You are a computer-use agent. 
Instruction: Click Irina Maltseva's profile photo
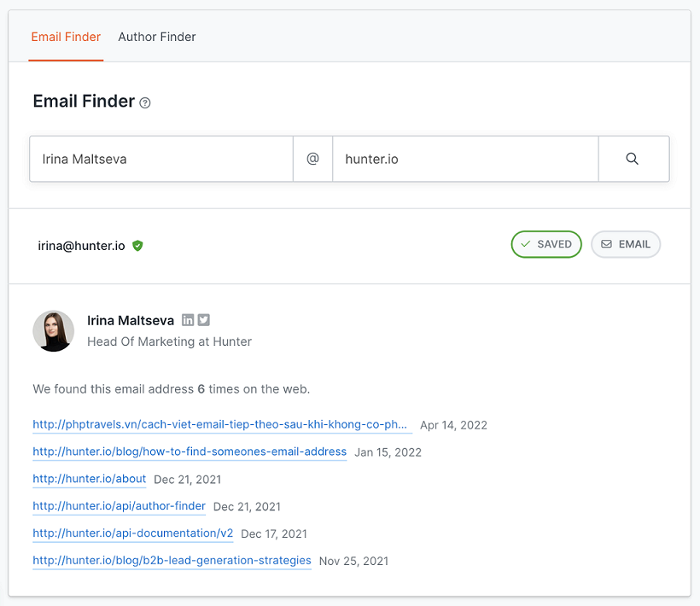point(54,331)
